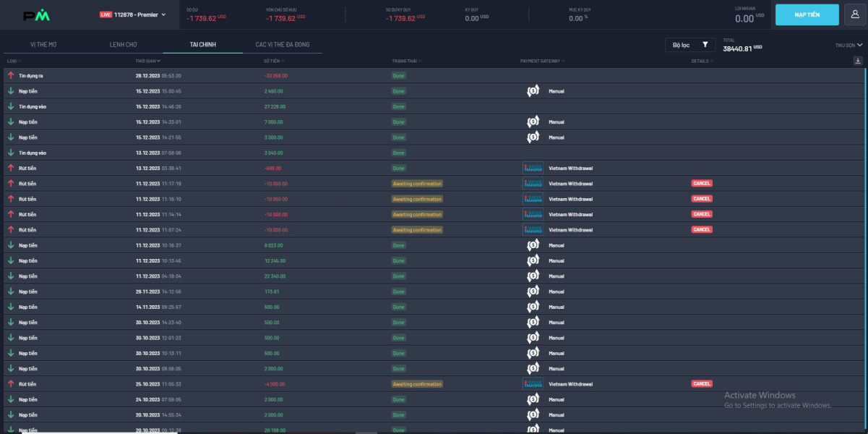Viewport: 868px width, 434px height.
Task: Sort by the Số tiền column header
Action: pyautogui.click(x=272, y=61)
